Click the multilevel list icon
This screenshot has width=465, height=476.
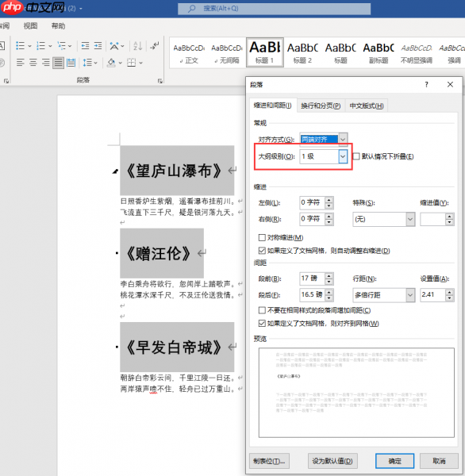tap(61, 46)
